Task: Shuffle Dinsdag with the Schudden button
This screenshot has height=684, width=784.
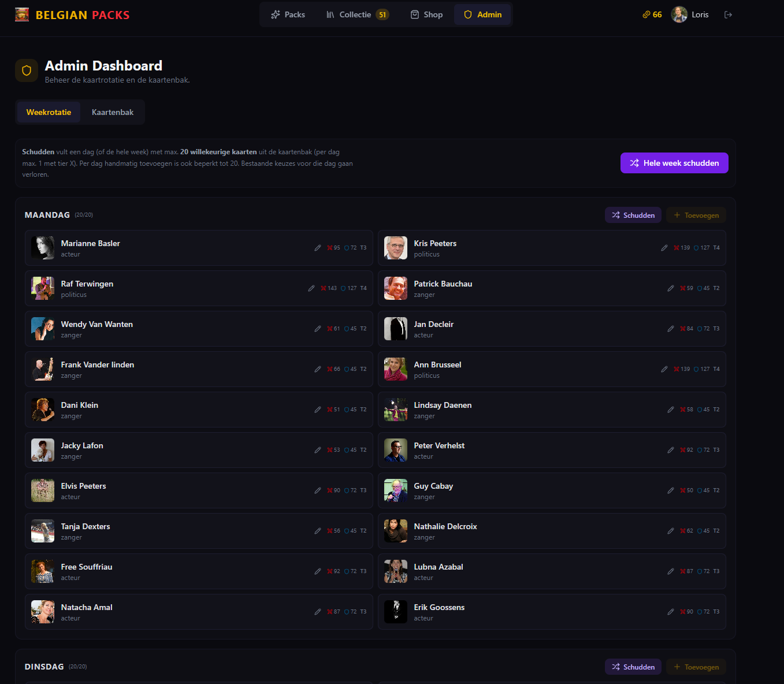Action: point(633,666)
